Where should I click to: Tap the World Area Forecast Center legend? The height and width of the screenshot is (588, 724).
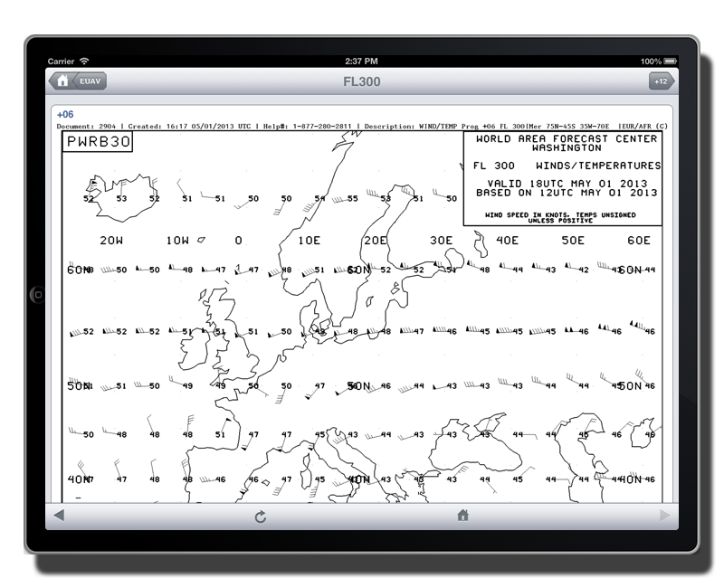click(561, 178)
